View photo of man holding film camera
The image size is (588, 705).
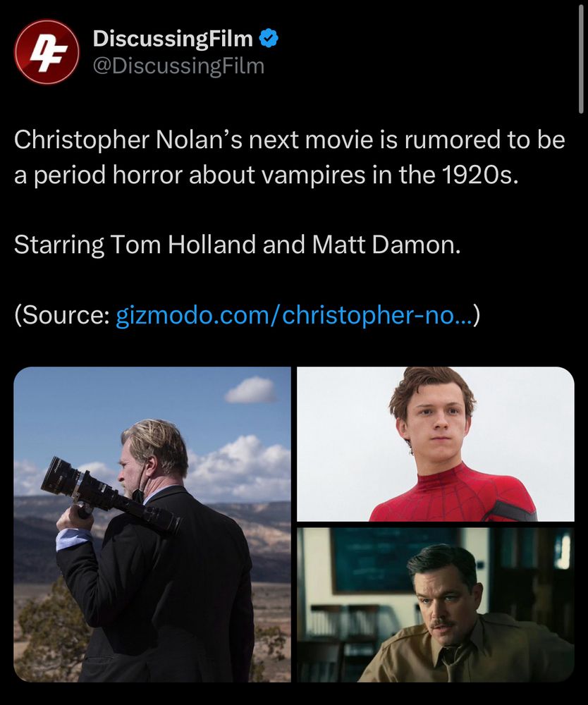click(152, 525)
